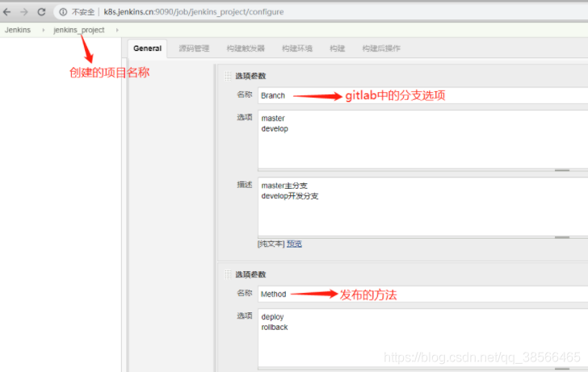Image resolution: width=588 pixels, height=372 pixels.
Task: Switch to the 构建环境 tab
Action: [297, 48]
